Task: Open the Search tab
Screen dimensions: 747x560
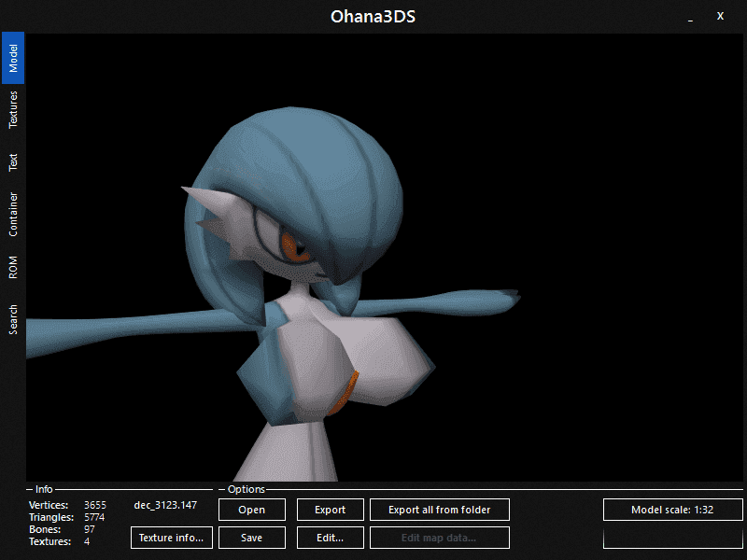Action: 13,319
